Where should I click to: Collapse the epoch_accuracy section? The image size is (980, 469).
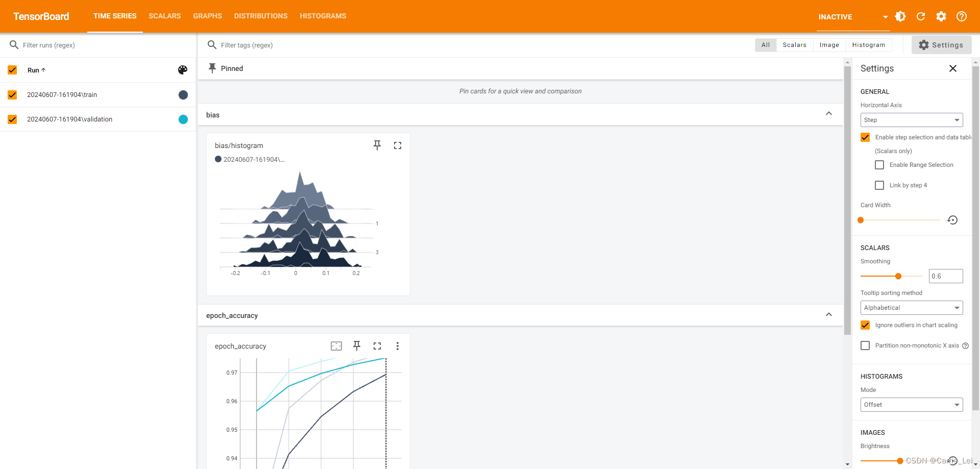tap(829, 314)
